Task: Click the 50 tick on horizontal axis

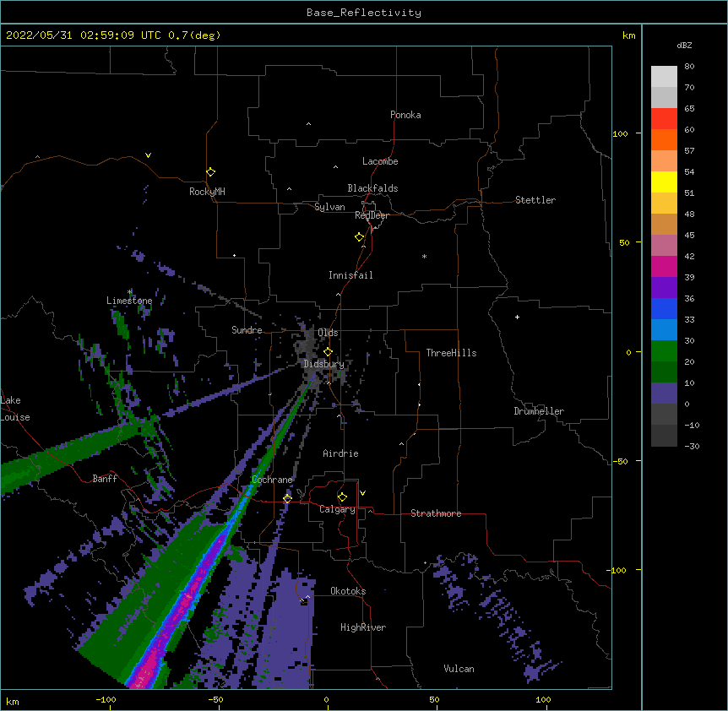Action: (434, 699)
